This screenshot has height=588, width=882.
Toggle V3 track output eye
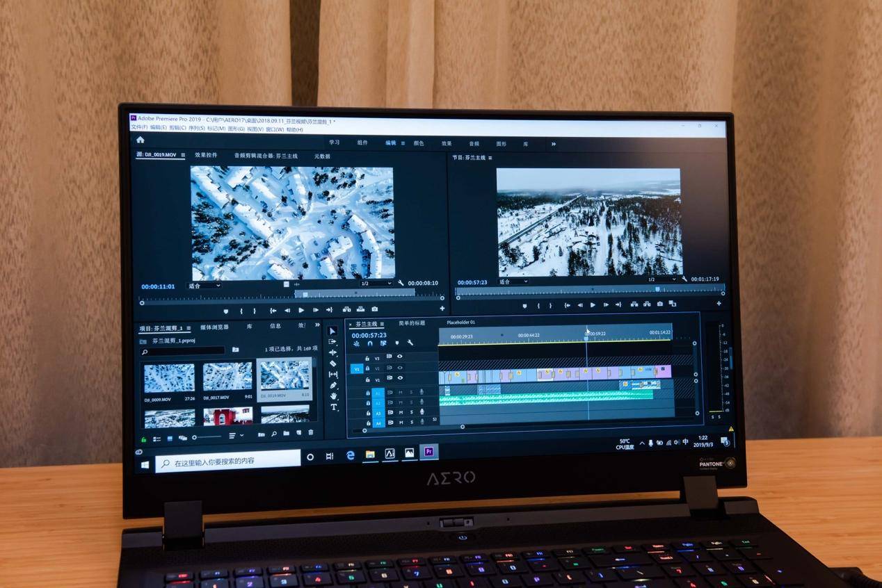click(x=400, y=356)
